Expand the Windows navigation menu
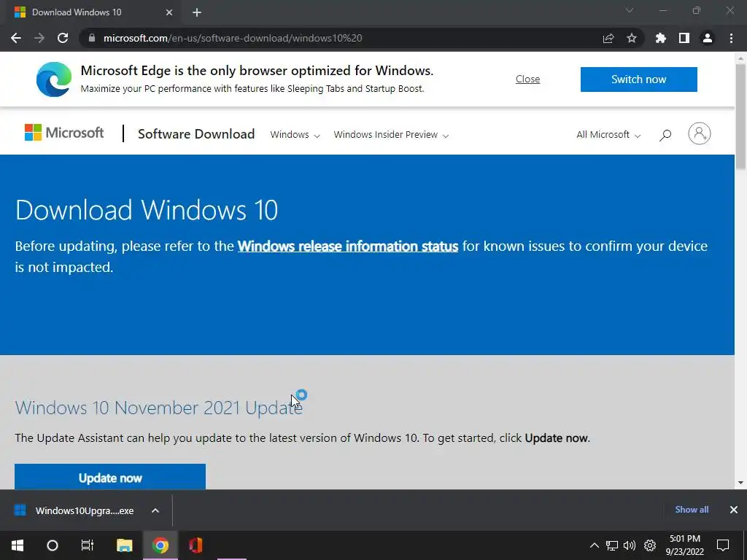Image resolution: width=747 pixels, height=560 pixels. 295,135
